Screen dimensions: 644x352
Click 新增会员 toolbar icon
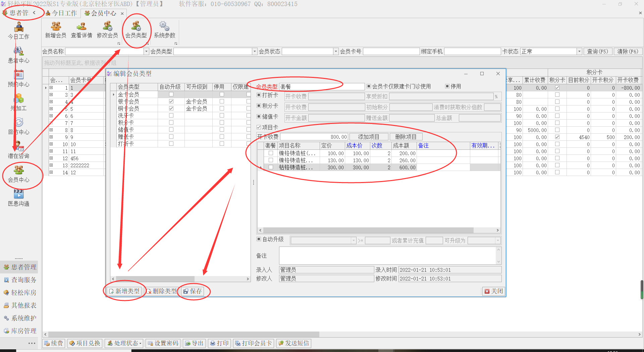56,30
